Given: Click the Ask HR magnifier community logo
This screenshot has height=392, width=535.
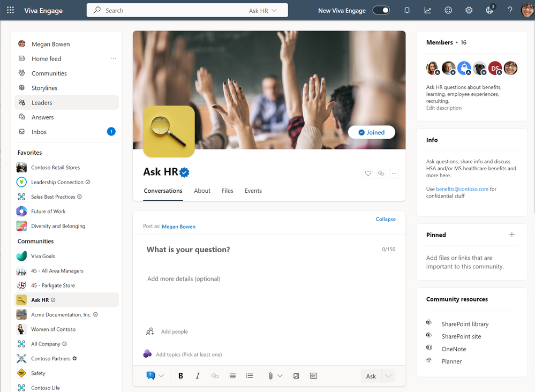Looking at the screenshot, I should 169,131.
